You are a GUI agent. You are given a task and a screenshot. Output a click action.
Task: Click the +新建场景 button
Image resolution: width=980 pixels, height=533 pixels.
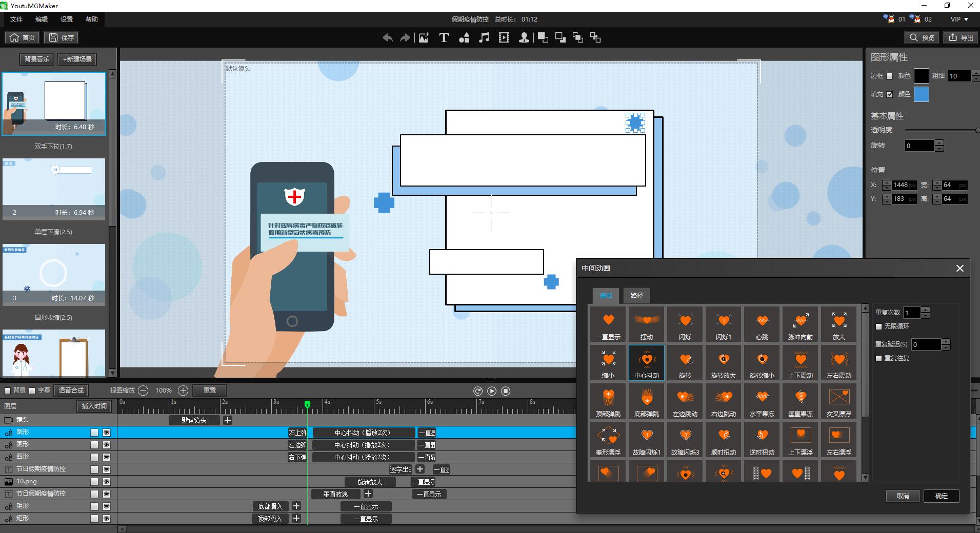[77, 59]
